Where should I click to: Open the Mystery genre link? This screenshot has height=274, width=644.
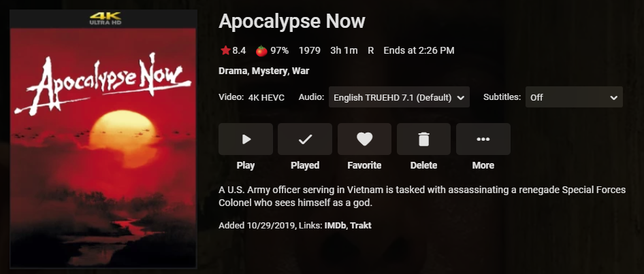pos(271,71)
